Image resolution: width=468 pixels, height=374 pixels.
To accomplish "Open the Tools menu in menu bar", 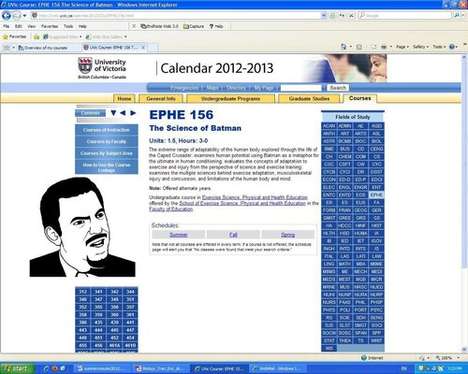I will pos(68,26).
